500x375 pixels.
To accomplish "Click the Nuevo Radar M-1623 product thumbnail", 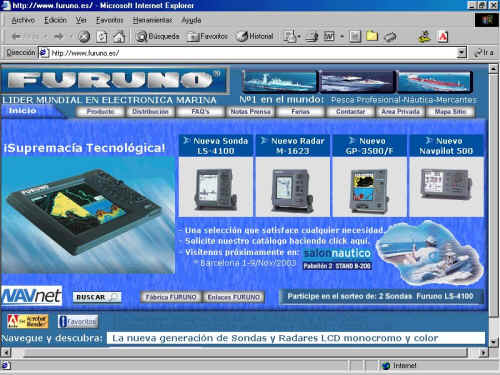I will [293, 187].
